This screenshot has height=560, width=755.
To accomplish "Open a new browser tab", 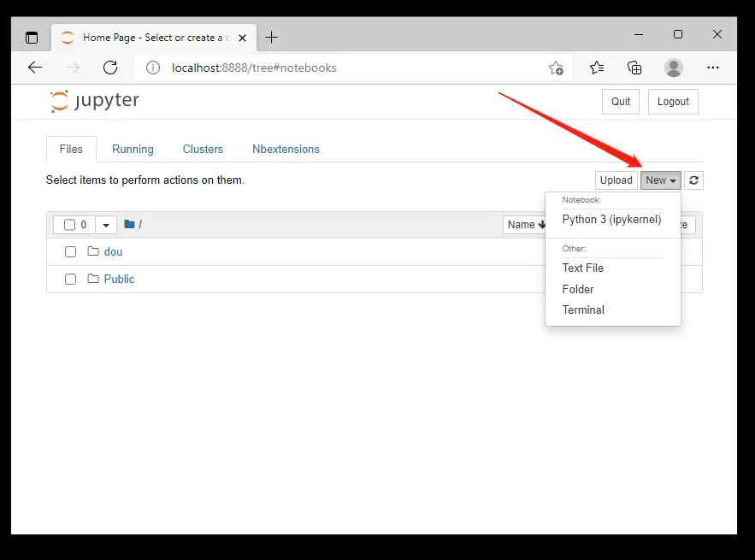I will [272, 37].
